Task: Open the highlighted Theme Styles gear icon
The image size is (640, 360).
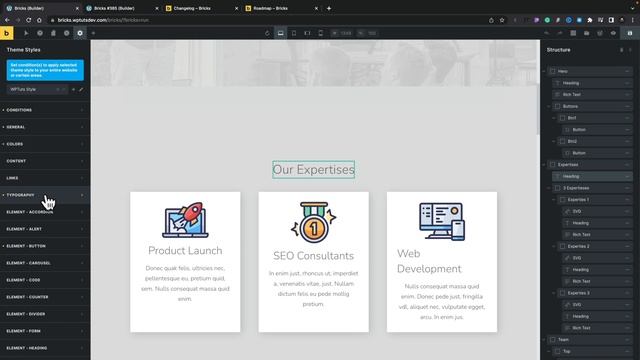Action: [80, 33]
